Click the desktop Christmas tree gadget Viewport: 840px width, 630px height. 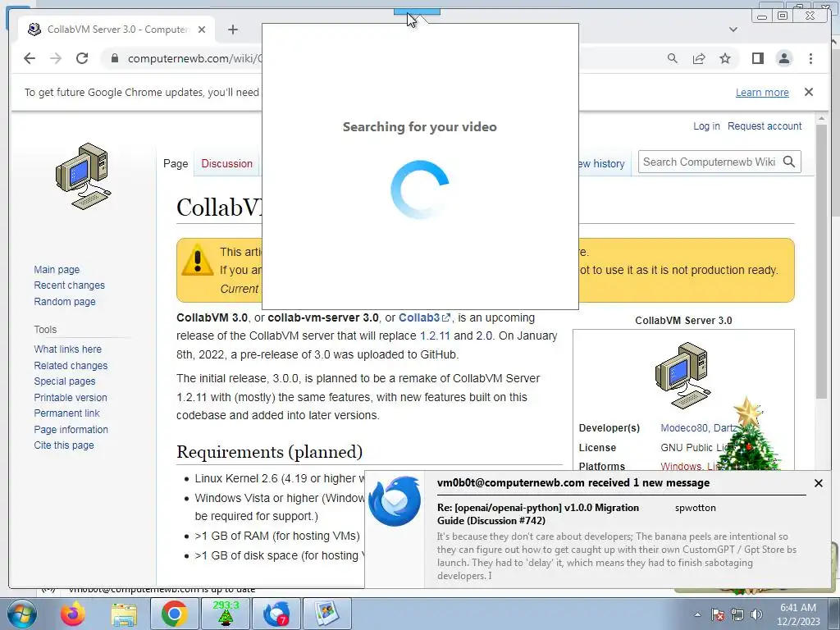pos(747,435)
